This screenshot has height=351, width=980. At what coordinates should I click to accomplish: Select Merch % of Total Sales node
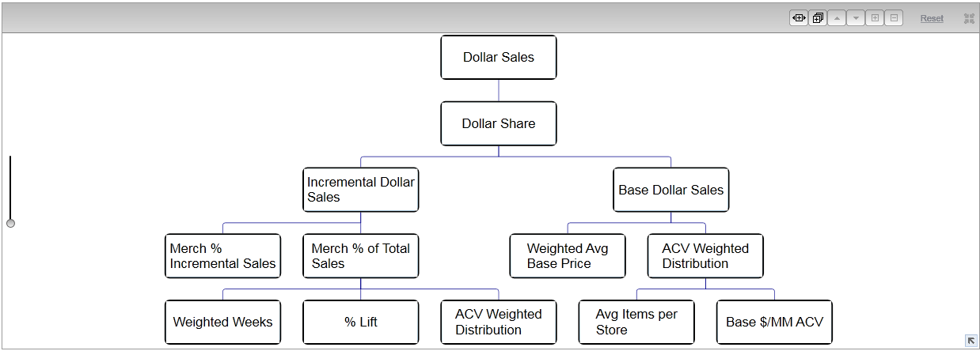click(361, 256)
